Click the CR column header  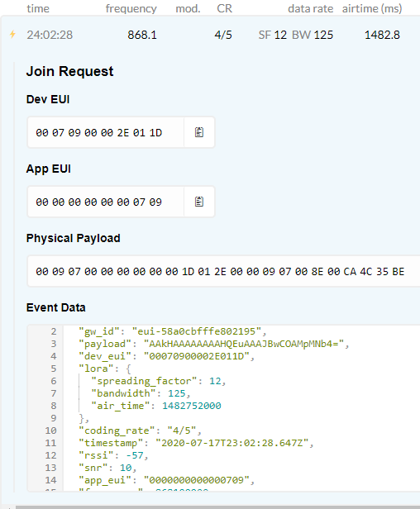coord(224,8)
